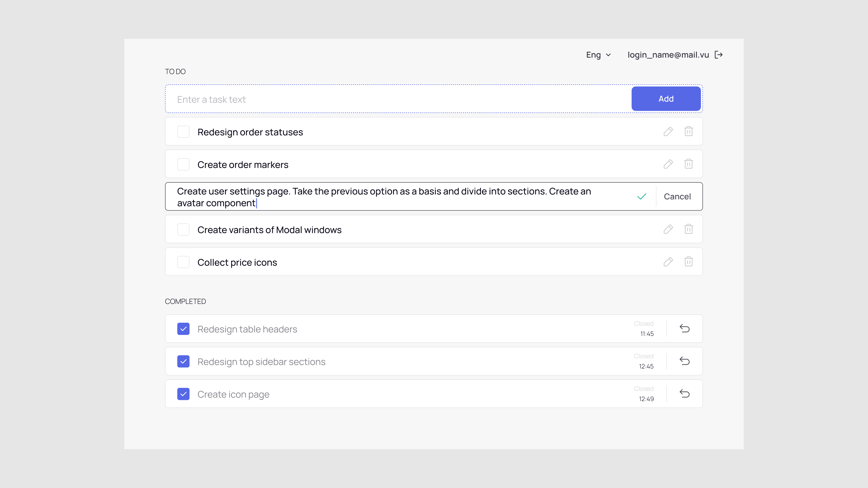Click the 12:49 closed time

(x=646, y=399)
